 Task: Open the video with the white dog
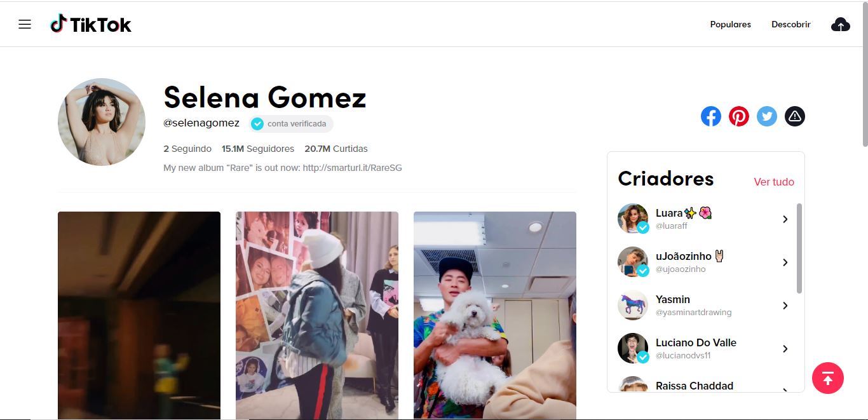click(495, 315)
